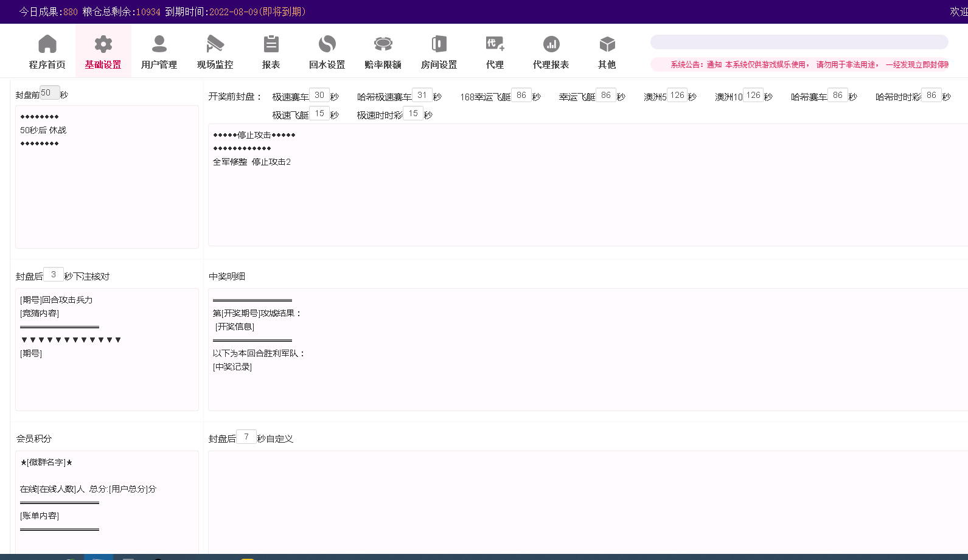Click the 系统公告 scrolling notice text
This screenshot has height=560, width=968.
808,64
